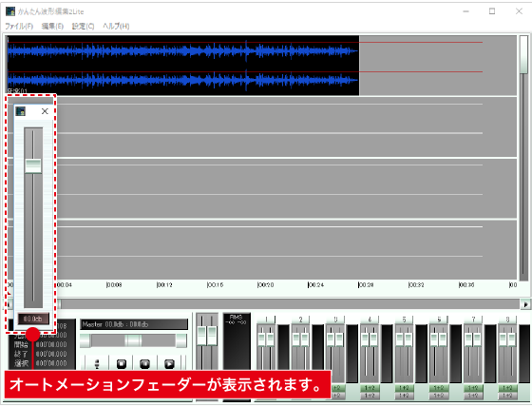
Task: Click the record microphone button
Action: coord(97,364)
